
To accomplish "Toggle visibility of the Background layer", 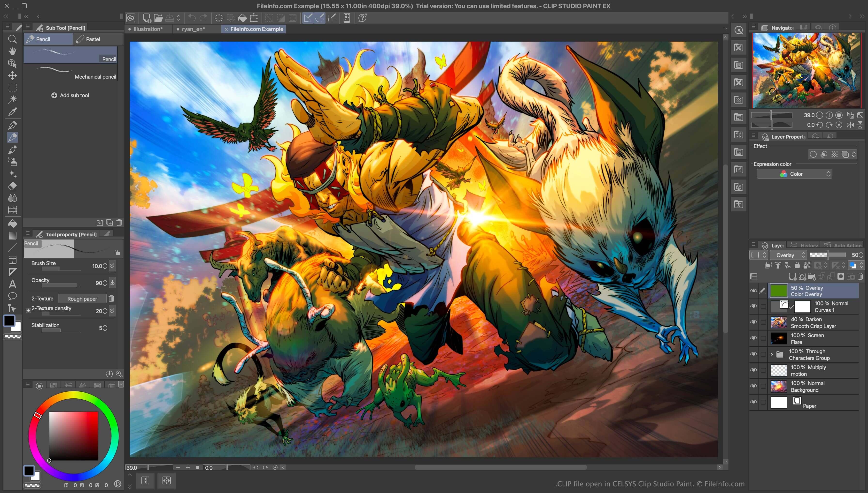I will coord(753,386).
